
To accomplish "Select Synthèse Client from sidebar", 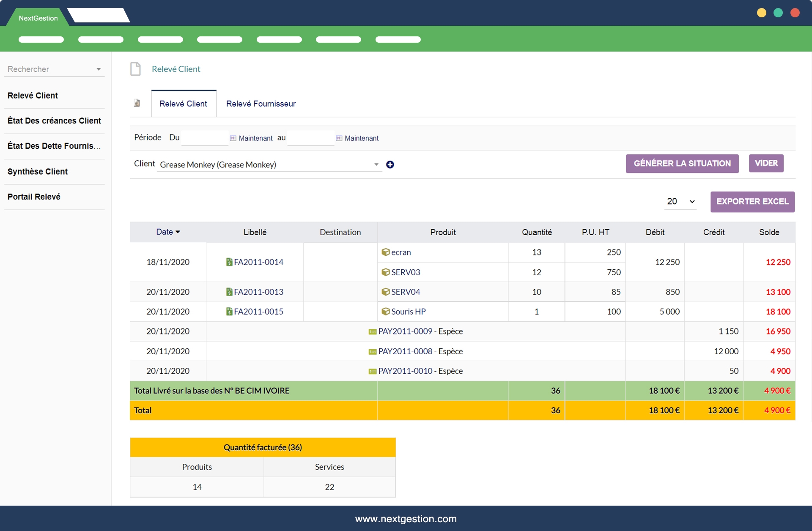I will click(x=38, y=172).
